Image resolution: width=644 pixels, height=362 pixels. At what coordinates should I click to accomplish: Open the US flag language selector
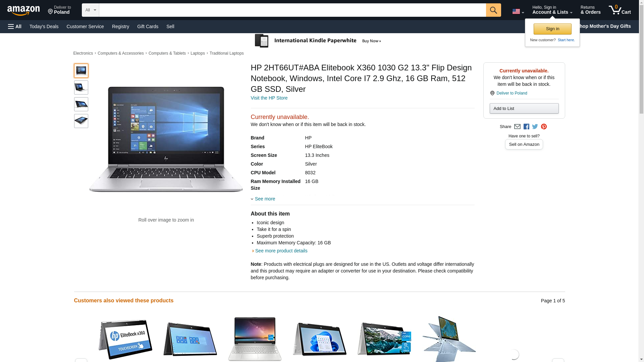pyautogui.click(x=518, y=11)
